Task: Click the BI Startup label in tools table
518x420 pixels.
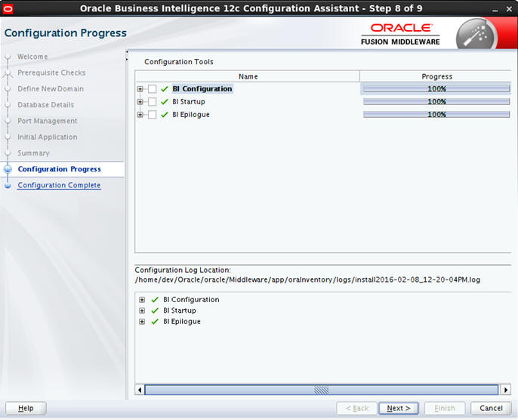Action: (x=189, y=102)
